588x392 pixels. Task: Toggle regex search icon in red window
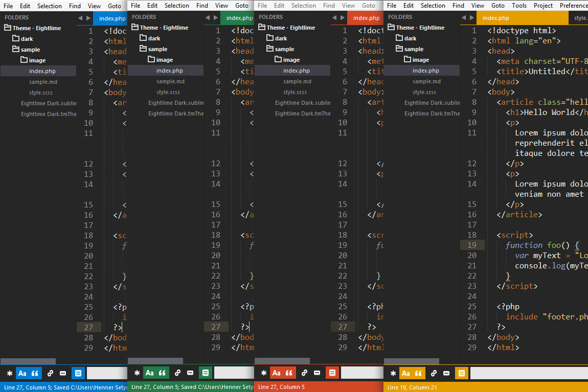click(x=264, y=373)
